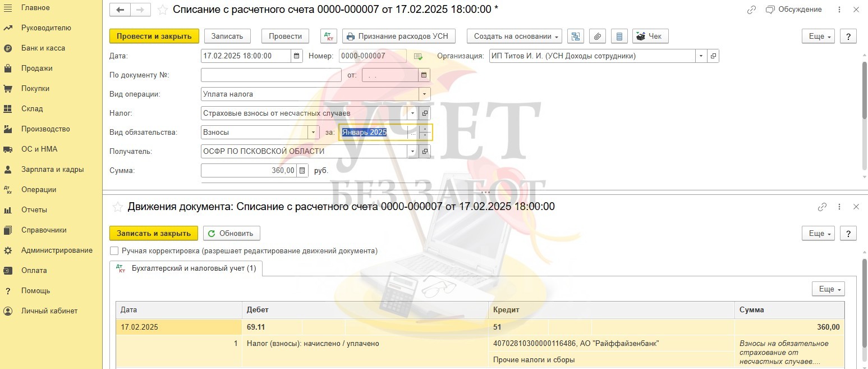Click Записать button
Image resolution: width=868 pixels, height=369 pixels.
(x=227, y=36)
